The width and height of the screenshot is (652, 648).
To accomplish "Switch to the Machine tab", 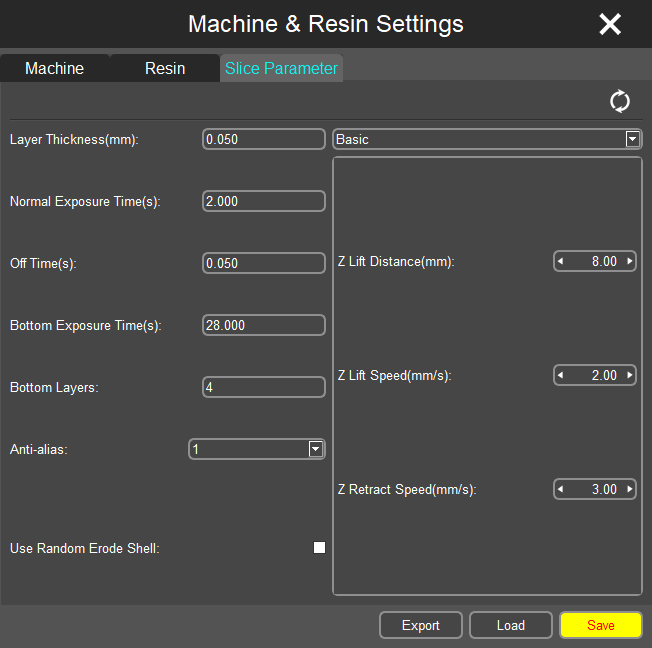I will (54, 68).
